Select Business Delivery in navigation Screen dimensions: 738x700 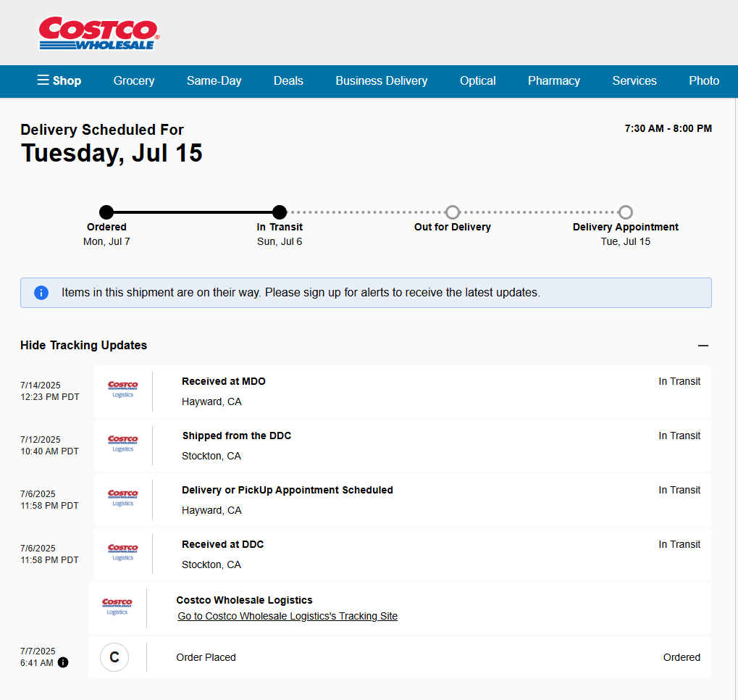pyautogui.click(x=382, y=80)
